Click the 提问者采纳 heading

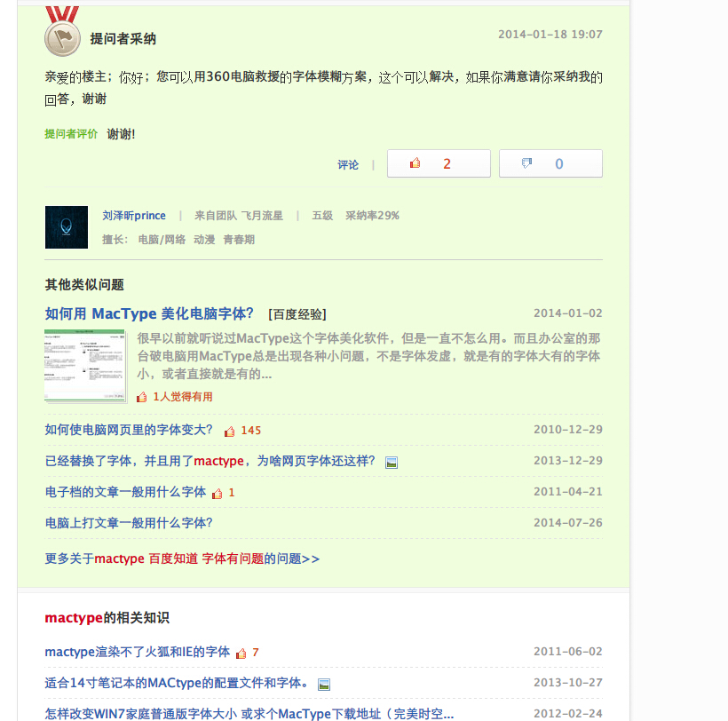coord(123,38)
